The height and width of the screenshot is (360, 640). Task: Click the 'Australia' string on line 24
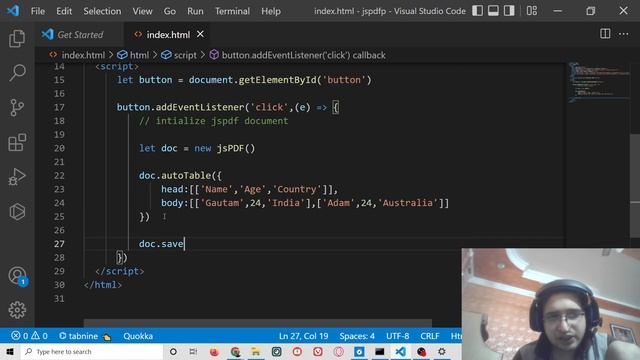[408, 203]
